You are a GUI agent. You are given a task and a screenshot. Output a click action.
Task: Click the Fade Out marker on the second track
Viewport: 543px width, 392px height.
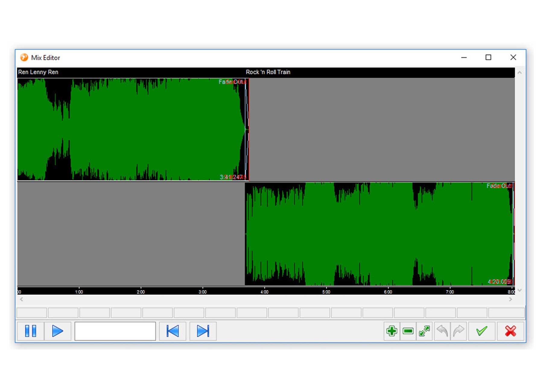(499, 186)
